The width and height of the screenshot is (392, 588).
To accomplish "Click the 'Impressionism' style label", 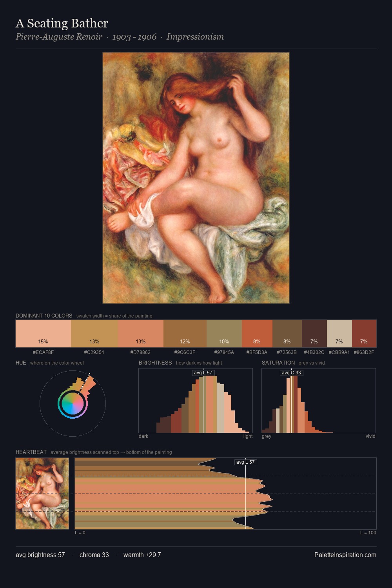I will [x=195, y=37].
